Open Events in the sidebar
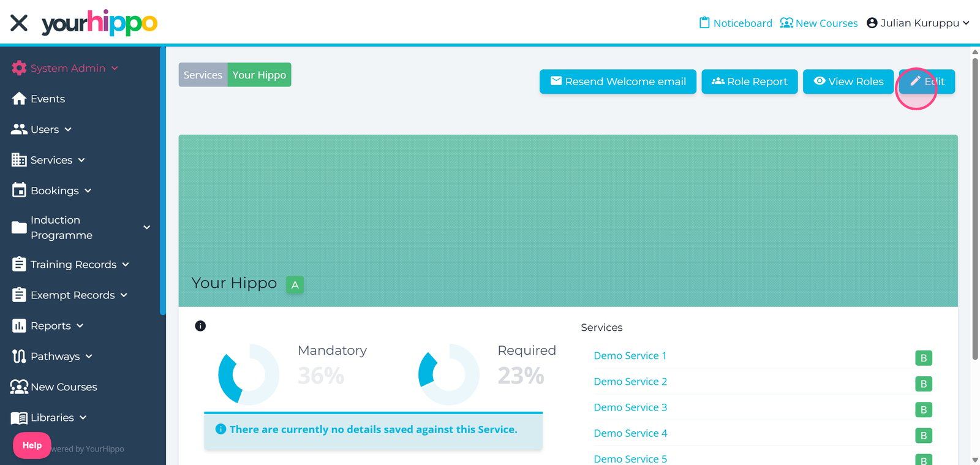 (x=48, y=99)
